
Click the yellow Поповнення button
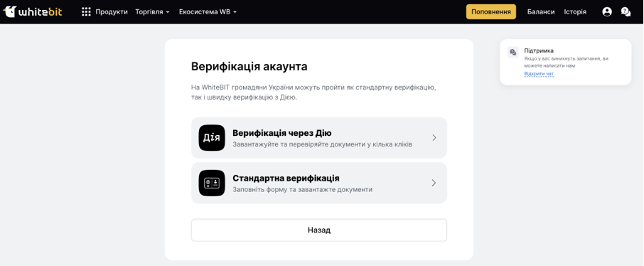[x=490, y=12]
